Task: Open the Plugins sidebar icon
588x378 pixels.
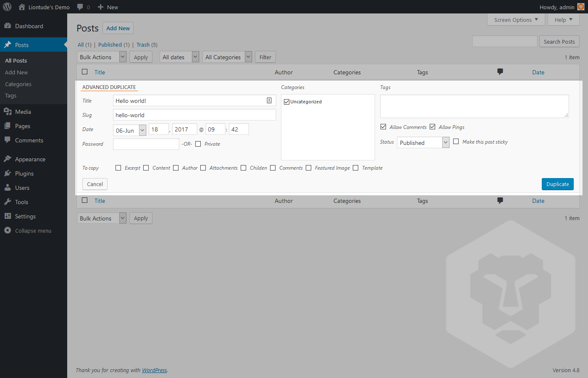Action: [x=8, y=173]
